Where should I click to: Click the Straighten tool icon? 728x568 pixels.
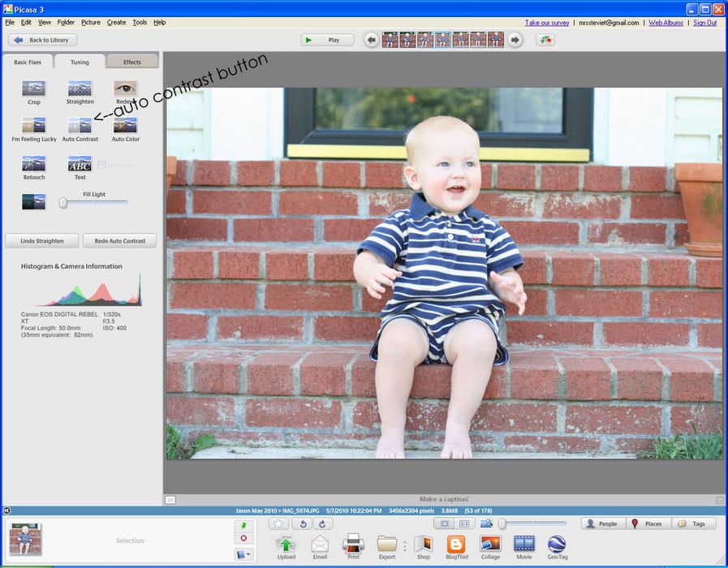click(80, 88)
